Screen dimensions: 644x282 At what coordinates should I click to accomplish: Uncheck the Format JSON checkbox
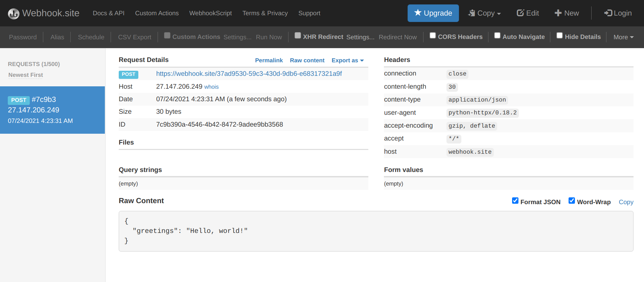pyautogui.click(x=515, y=201)
